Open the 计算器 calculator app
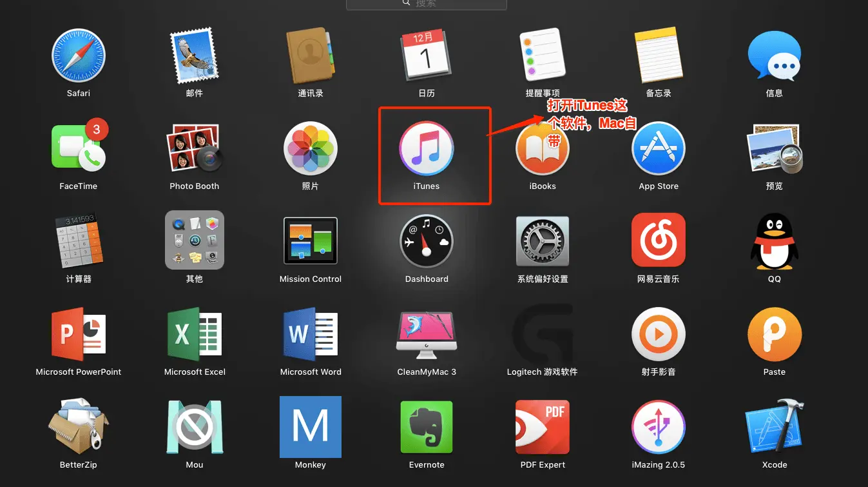 click(79, 241)
